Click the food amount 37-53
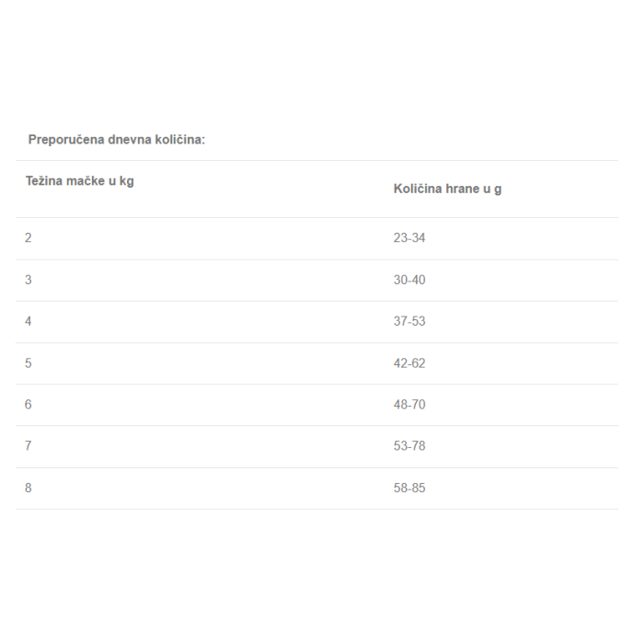The image size is (644, 644). coord(409,321)
